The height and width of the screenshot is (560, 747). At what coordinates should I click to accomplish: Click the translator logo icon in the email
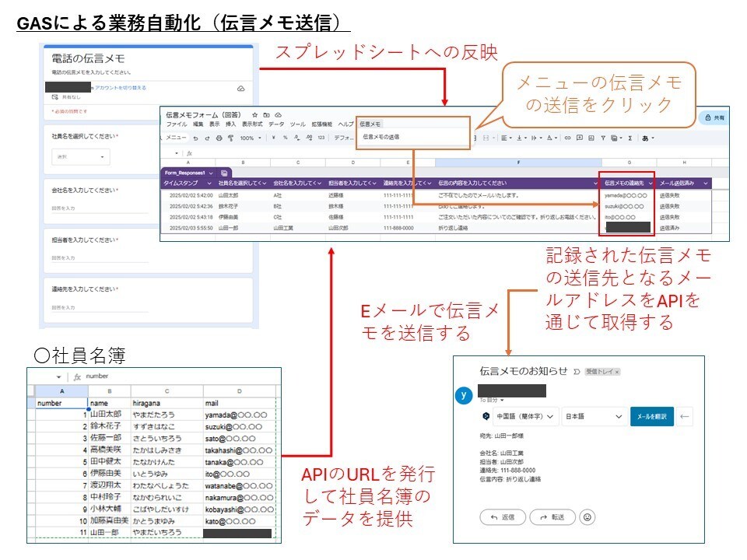click(486, 416)
